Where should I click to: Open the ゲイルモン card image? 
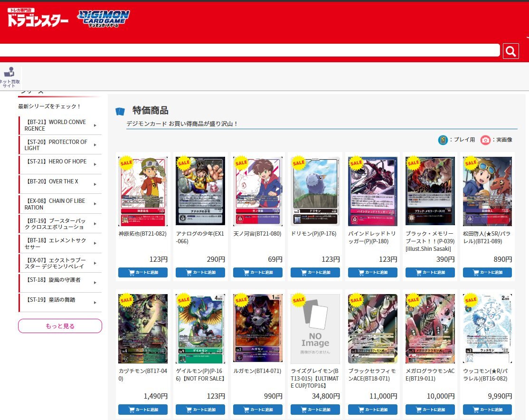coord(200,328)
